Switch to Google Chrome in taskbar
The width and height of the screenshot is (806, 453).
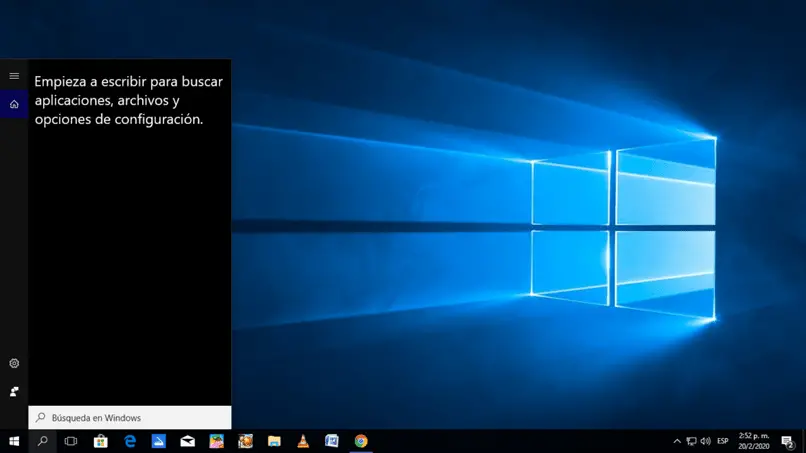point(361,441)
